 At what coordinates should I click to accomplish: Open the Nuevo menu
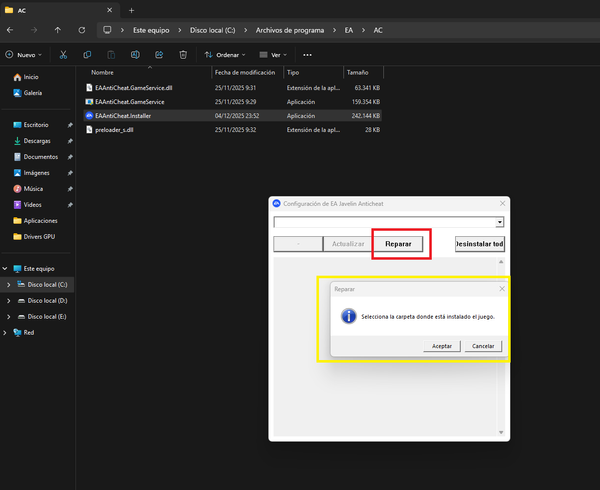[24, 55]
